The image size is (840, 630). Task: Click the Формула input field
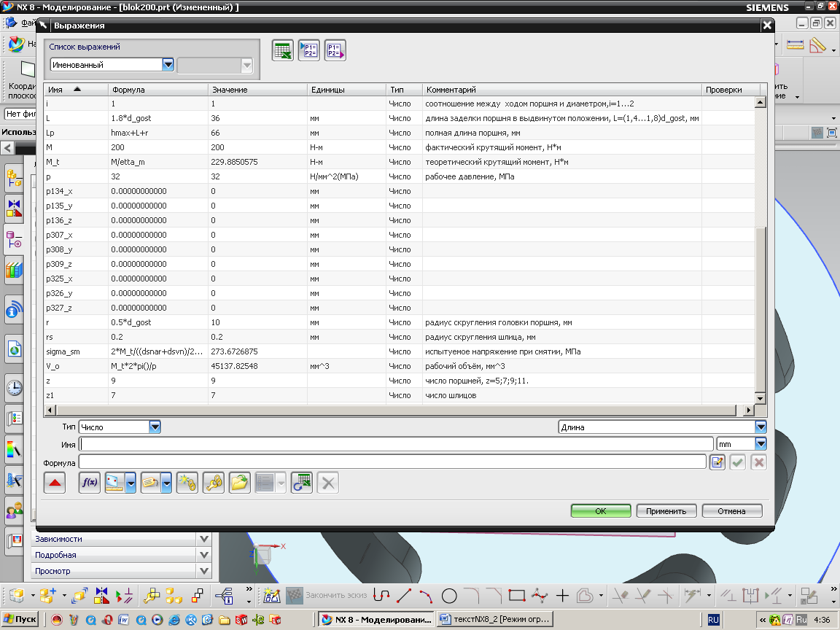tap(392, 462)
